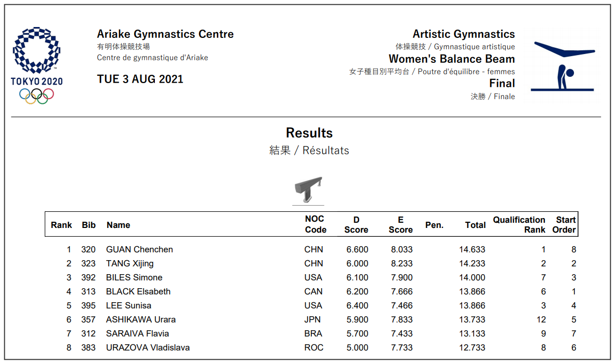Click the Results heading
Screen dimensions: 615x364
point(309,133)
